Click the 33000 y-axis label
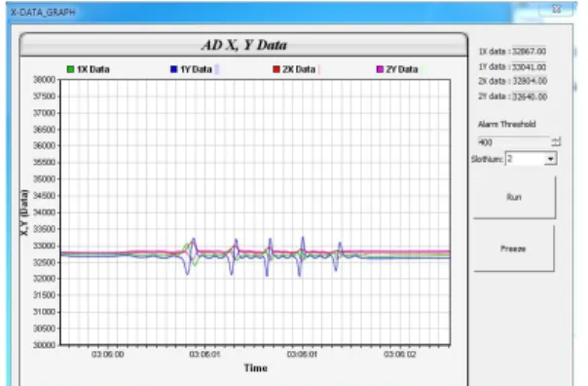Screen dimensions: 588x386 [44, 246]
